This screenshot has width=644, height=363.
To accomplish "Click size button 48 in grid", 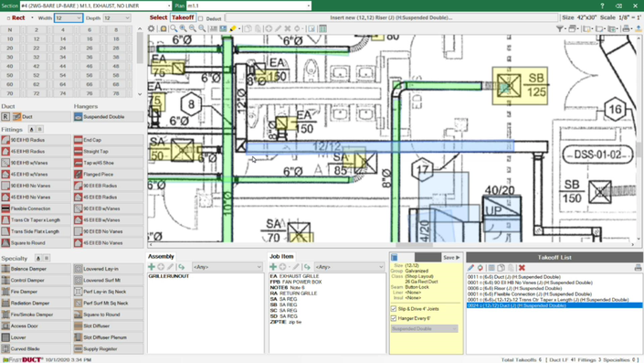I will click(x=116, y=66).
